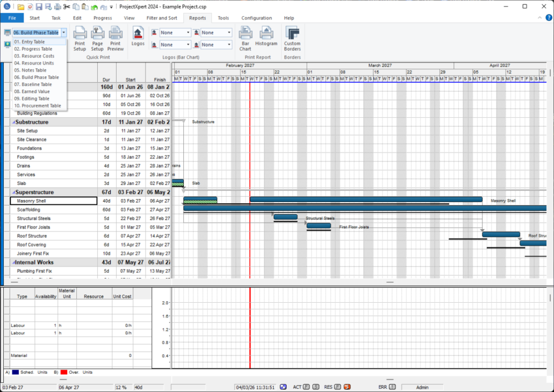Switch to the Filter and Sort tab
The height and width of the screenshot is (392, 554).
162,18
